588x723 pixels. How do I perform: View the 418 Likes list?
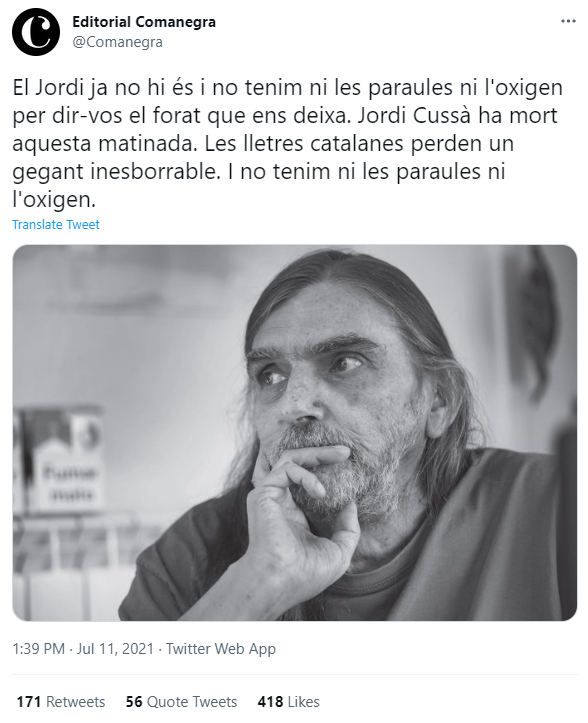pos(289,702)
